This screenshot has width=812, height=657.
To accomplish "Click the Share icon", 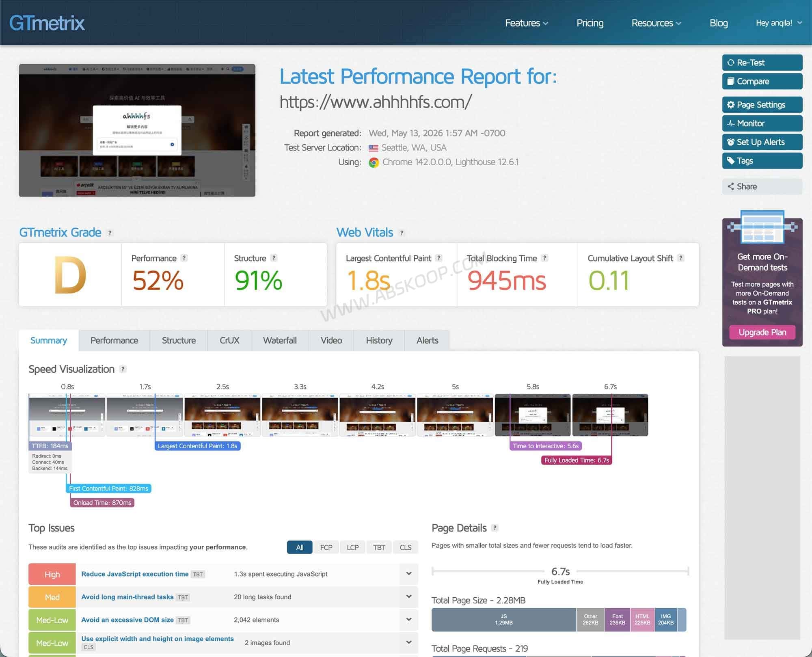I will [x=730, y=186].
